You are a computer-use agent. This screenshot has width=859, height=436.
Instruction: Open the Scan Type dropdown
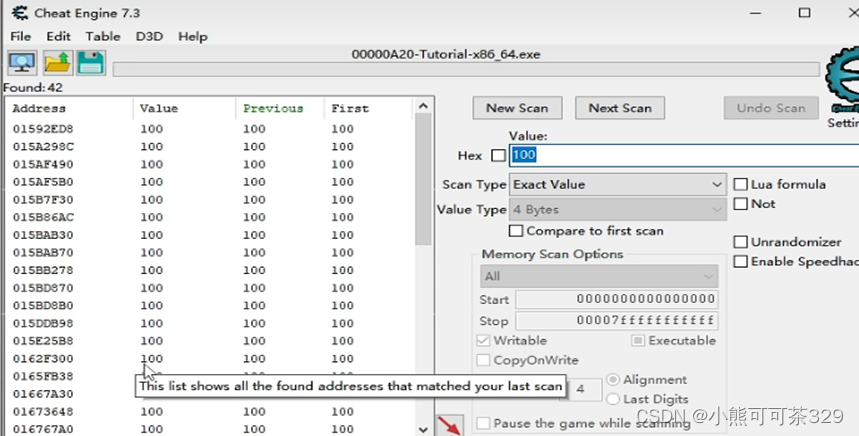[x=618, y=185]
